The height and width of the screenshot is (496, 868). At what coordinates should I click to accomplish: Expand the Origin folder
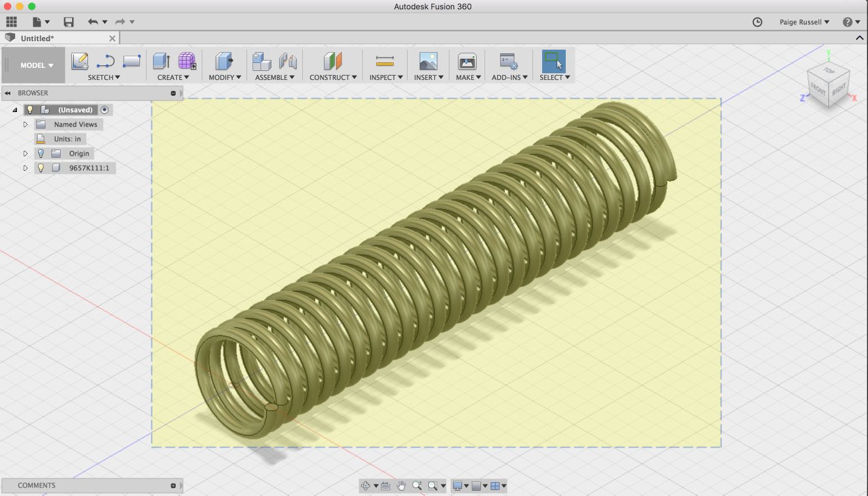[25, 153]
